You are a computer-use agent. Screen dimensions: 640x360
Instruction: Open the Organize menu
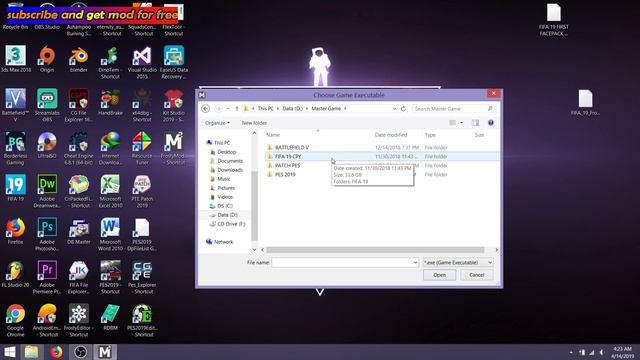(x=217, y=123)
